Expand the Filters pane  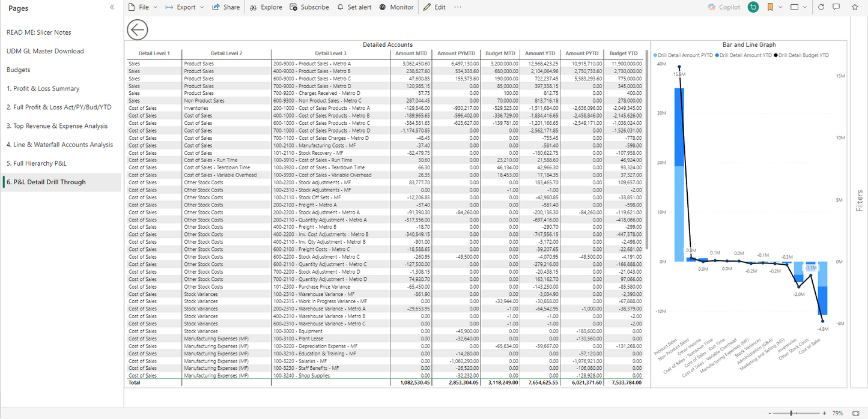click(x=859, y=200)
